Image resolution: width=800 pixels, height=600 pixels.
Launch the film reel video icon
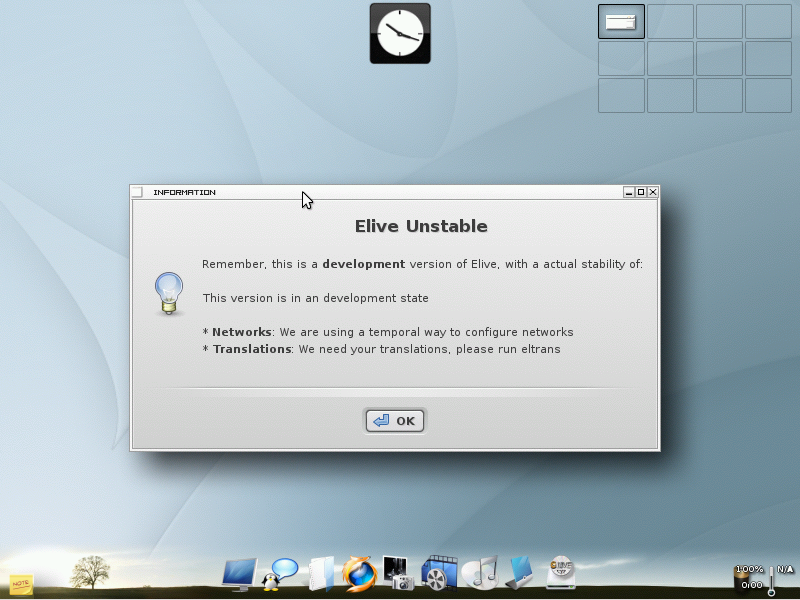(x=439, y=573)
